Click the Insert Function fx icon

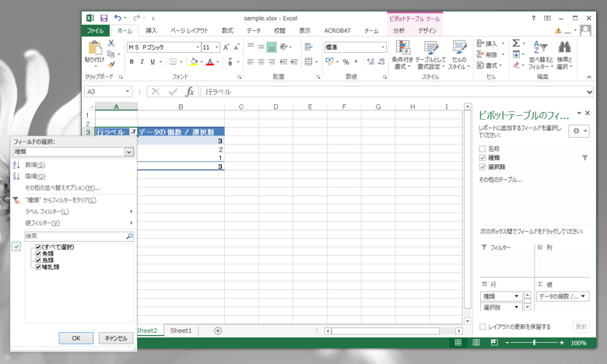tap(190, 92)
